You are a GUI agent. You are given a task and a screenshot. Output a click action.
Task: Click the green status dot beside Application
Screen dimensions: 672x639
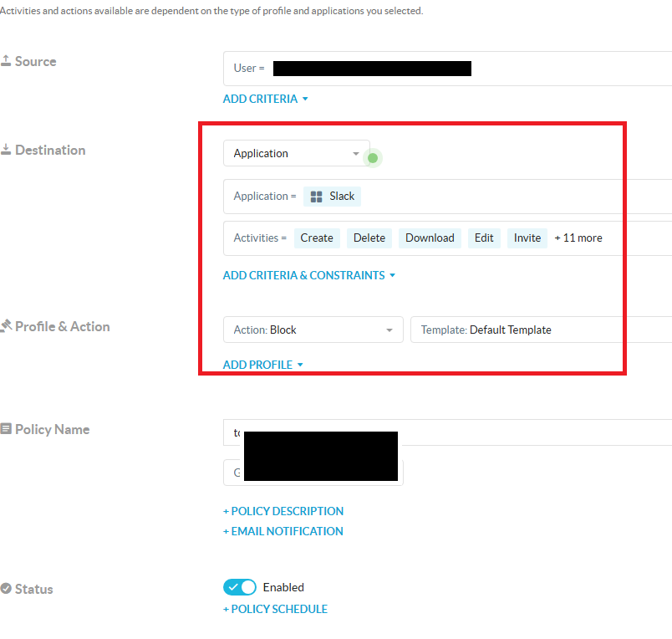click(373, 157)
